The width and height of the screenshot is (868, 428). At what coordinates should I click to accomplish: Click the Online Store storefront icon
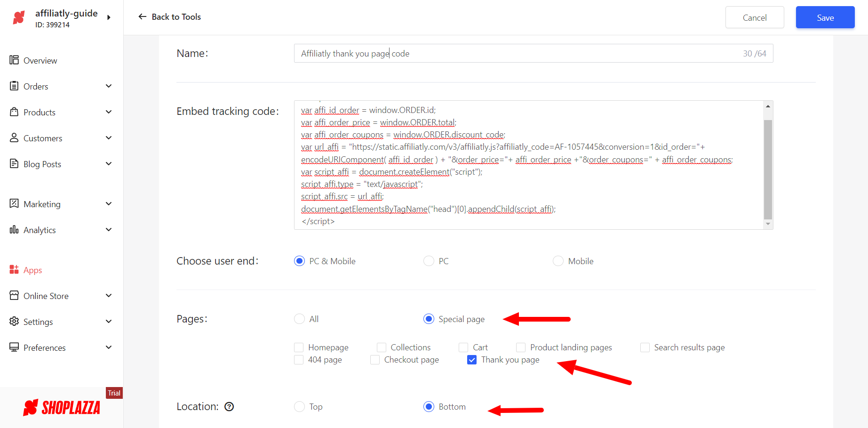coord(14,295)
